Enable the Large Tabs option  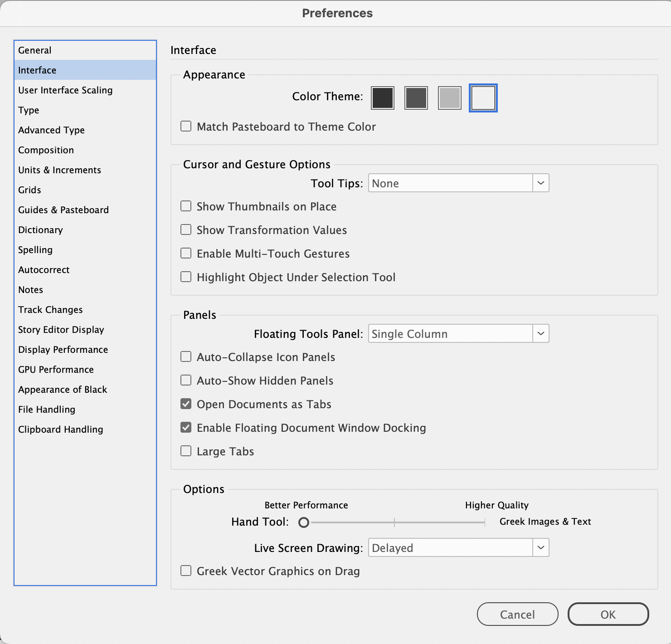coord(186,451)
